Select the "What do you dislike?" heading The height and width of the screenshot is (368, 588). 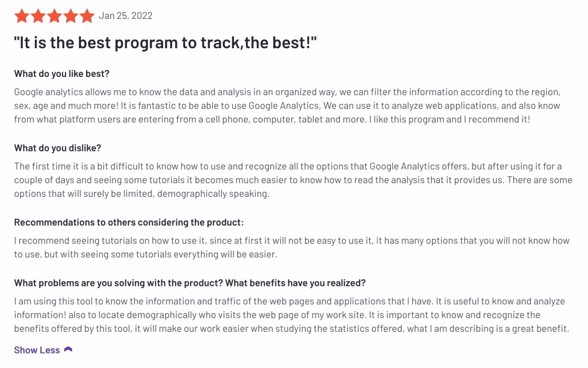tap(57, 148)
